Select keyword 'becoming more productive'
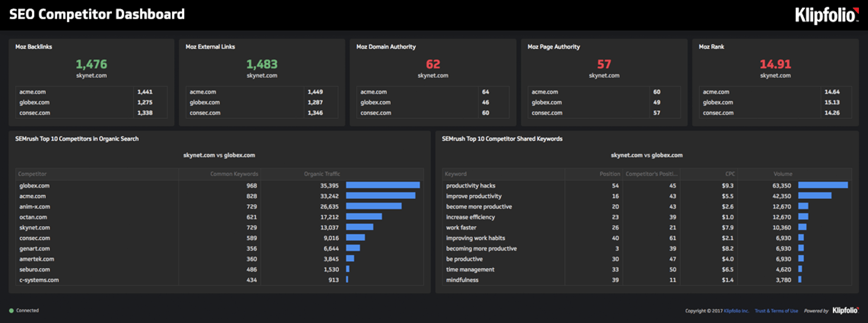Screen dimensions: 868x323 (481, 248)
